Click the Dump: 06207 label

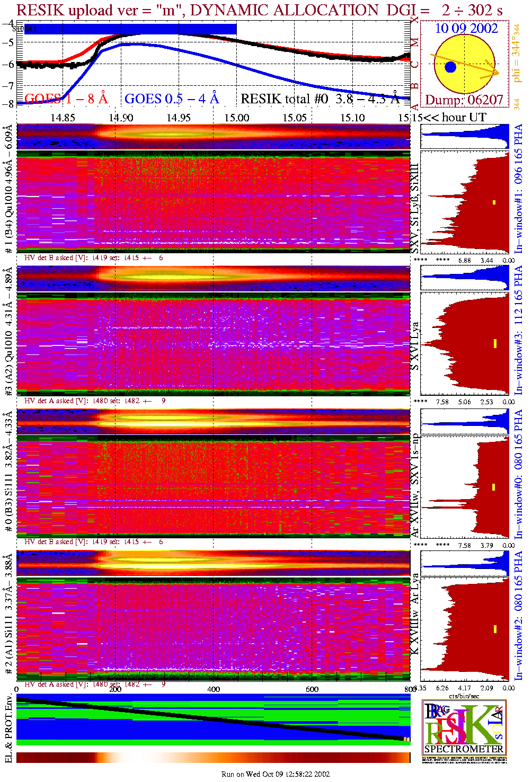click(x=464, y=100)
